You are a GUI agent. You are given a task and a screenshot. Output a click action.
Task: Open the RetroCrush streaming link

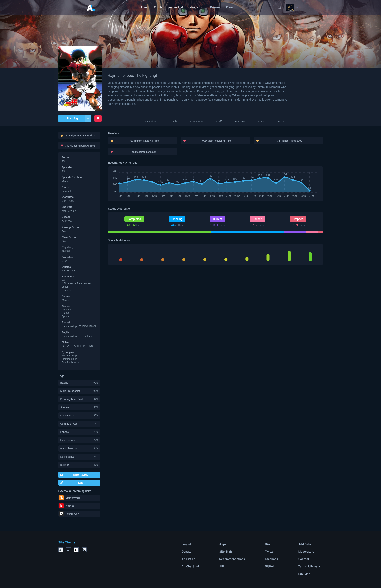pyautogui.click(x=79, y=514)
